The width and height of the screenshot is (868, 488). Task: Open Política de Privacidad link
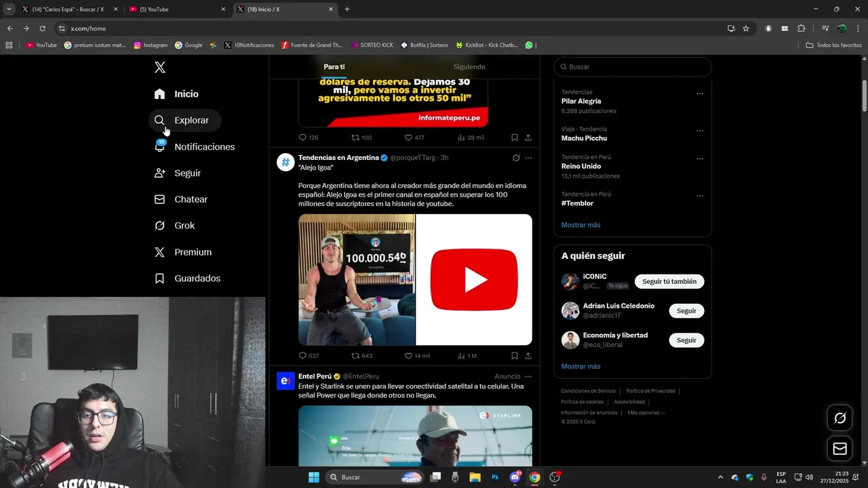[x=650, y=391]
